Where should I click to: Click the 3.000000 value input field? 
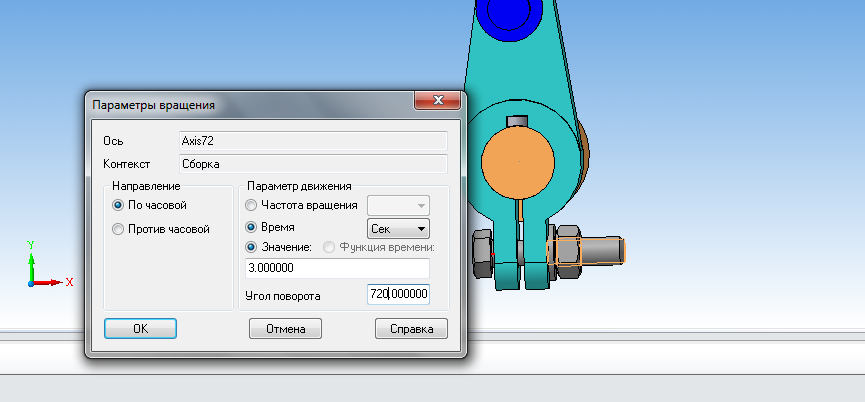coord(337,269)
